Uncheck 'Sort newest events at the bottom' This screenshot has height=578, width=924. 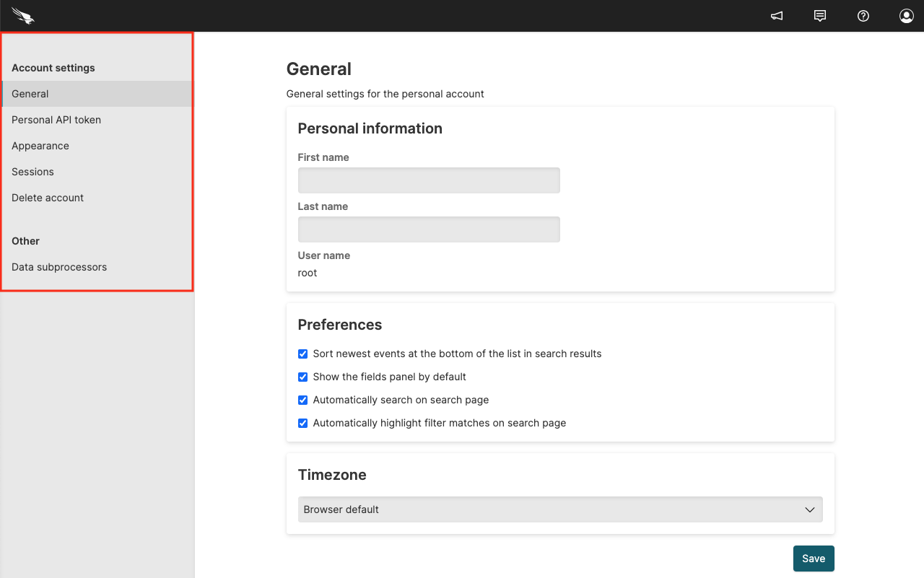coord(302,354)
